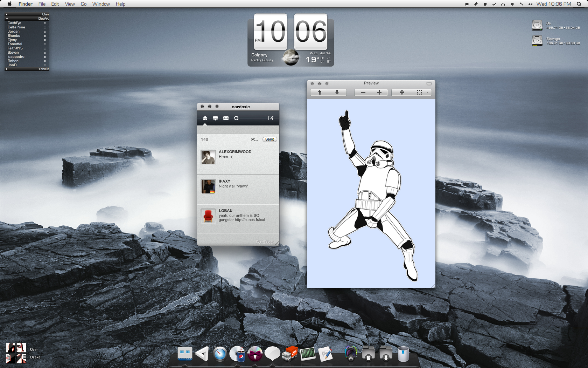
Task: Click the stormtrooper image in Preview
Action: [374, 196]
